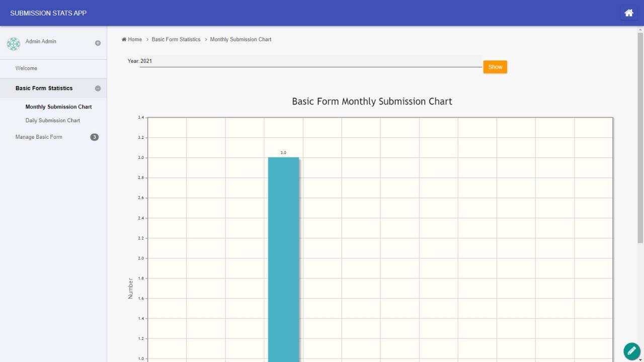The width and height of the screenshot is (644, 362).
Task: Click the Number axis label
Action: pyautogui.click(x=130, y=288)
